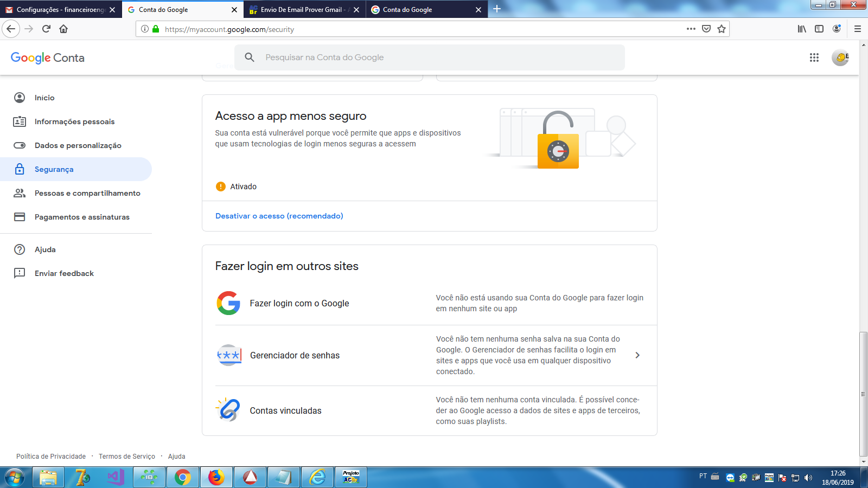Open the footer Ajuda link

[x=177, y=457]
